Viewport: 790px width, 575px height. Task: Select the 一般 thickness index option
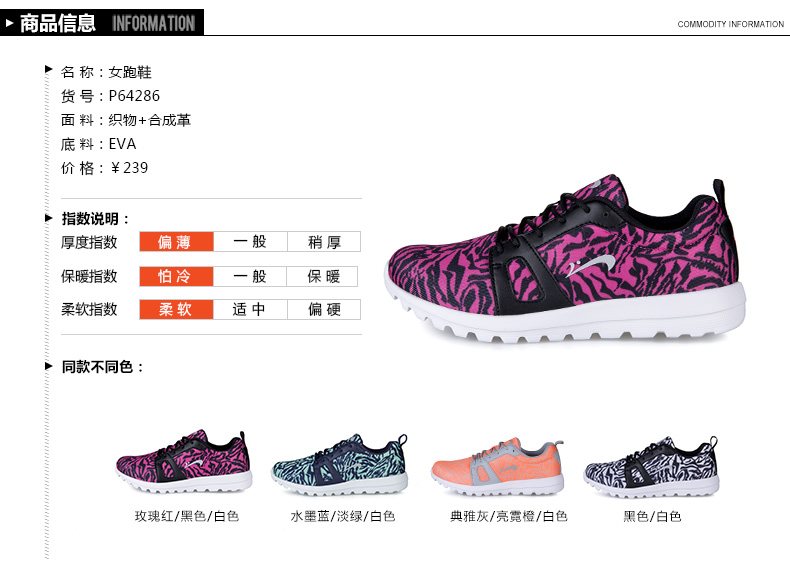[250, 241]
